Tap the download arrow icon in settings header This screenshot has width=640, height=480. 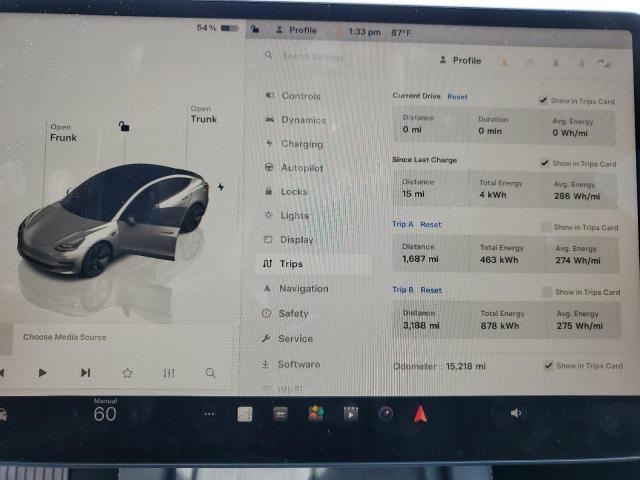click(504, 62)
